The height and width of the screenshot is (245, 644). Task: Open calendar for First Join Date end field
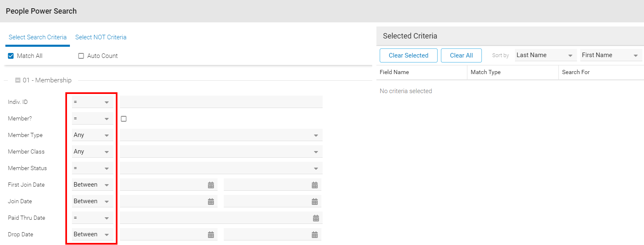(315, 185)
